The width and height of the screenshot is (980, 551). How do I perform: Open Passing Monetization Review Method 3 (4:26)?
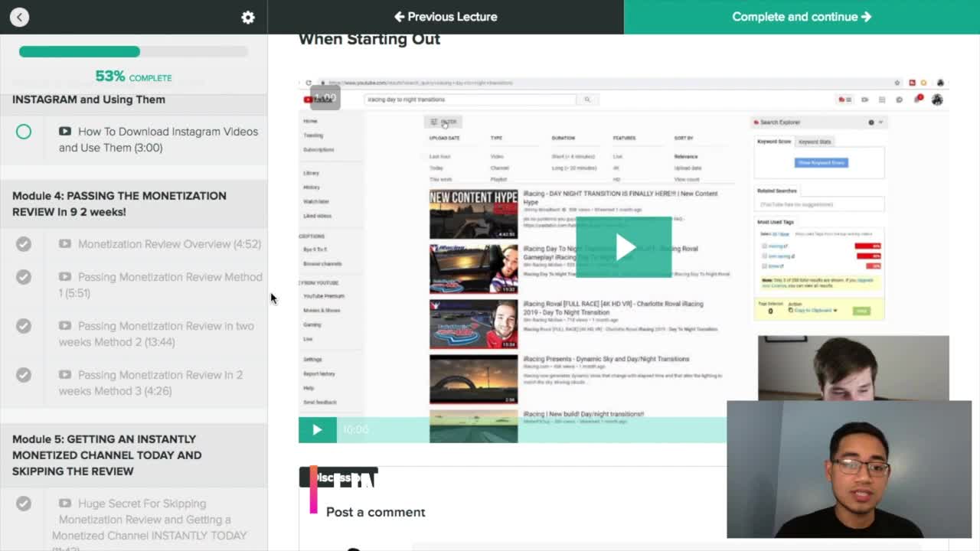(151, 383)
